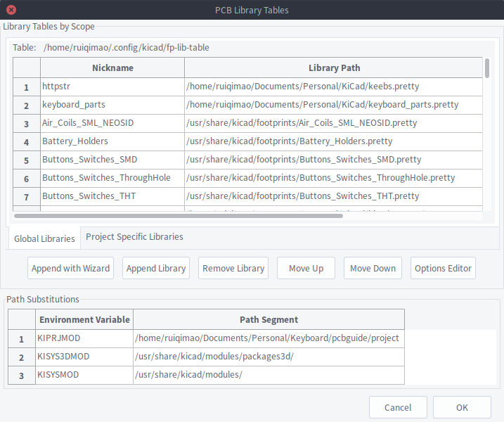Click Remove Library button
504x422 pixels.
(x=233, y=268)
